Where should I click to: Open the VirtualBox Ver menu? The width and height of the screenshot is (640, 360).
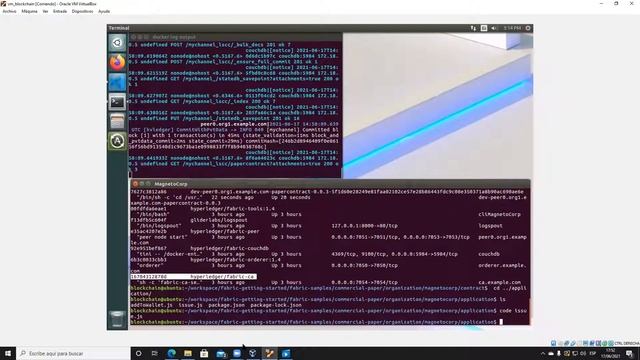tap(45, 11)
